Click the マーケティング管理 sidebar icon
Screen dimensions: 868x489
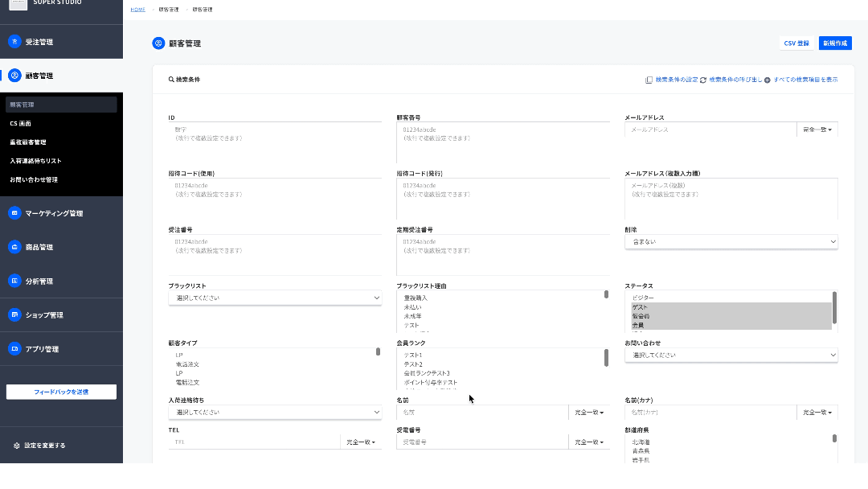(x=15, y=212)
